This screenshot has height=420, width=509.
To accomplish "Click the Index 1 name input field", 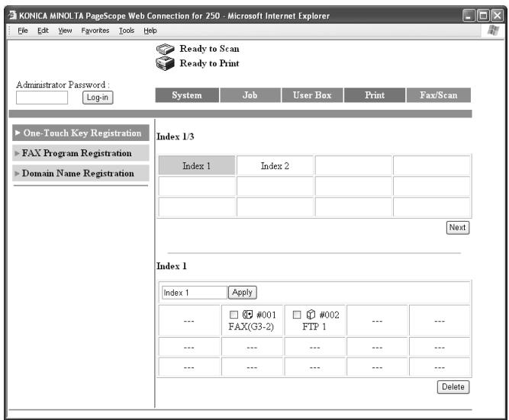I will pyautogui.click(x=195, y=293).
